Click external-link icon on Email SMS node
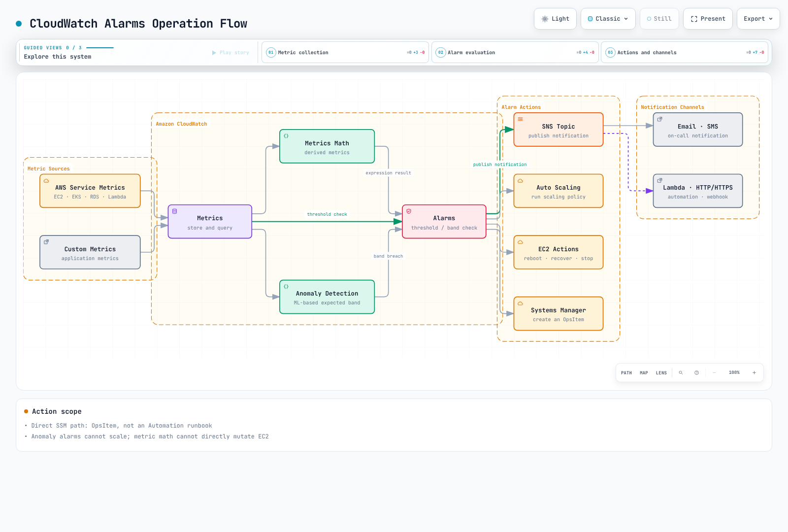 (660, 119)
